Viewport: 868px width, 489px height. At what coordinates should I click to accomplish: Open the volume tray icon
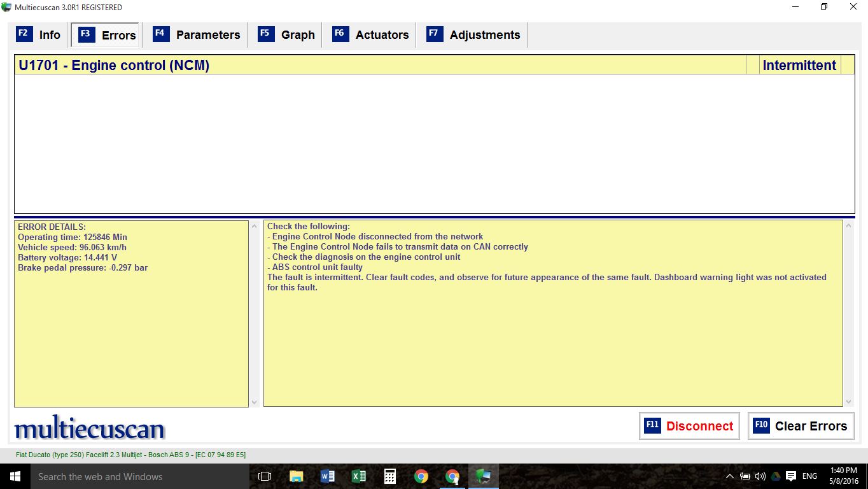coord(760,476)
